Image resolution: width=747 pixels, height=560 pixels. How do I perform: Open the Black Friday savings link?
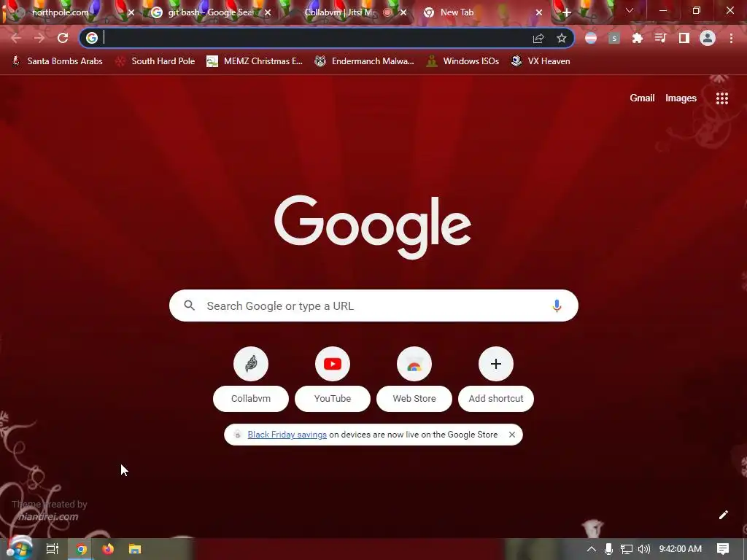click(x=287, y=435)
